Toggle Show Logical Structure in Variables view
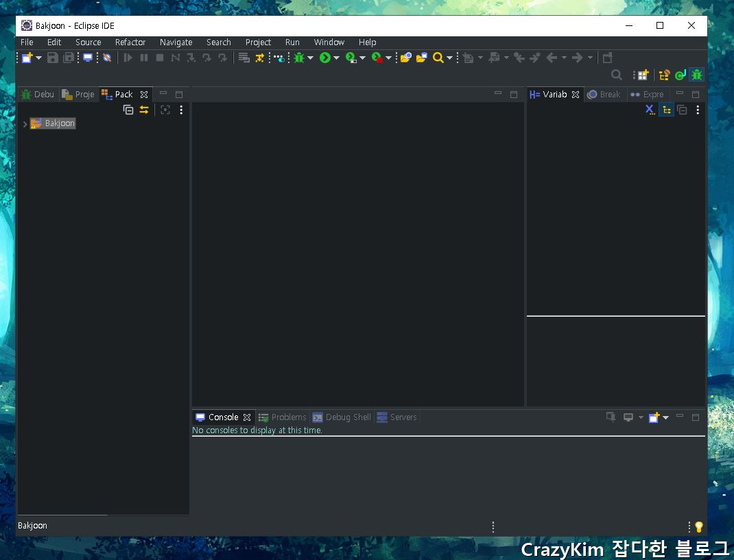 (666, 110)
